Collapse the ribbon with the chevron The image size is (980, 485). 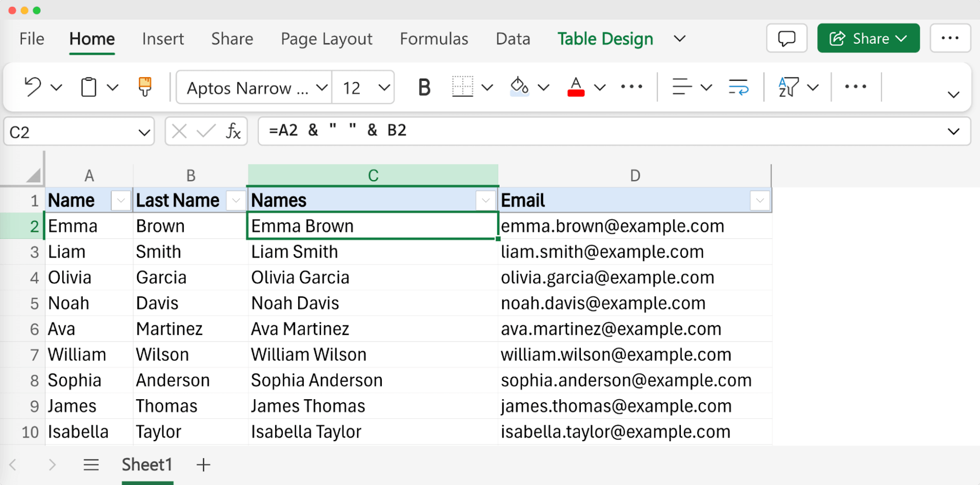point(953,94)
